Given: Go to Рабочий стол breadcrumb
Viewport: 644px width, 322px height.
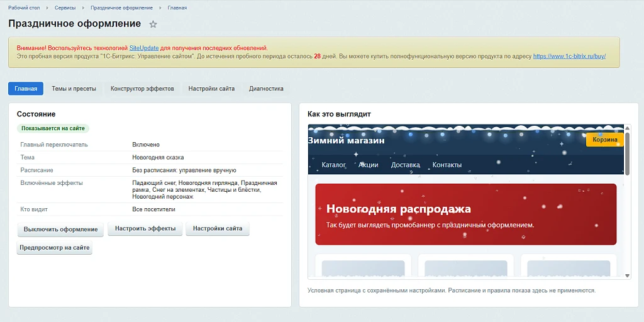Looking at the screenshot, I should coord(24,8).
